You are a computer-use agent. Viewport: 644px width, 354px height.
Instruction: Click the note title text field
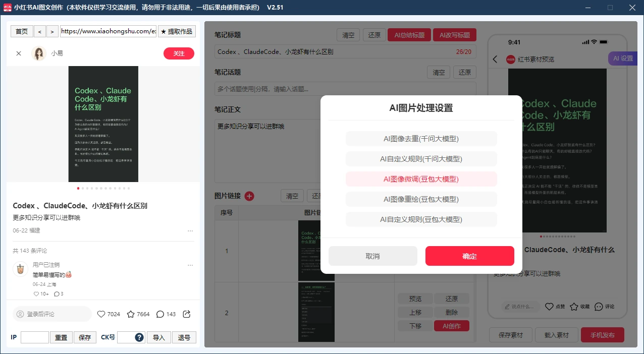[345, 51]
